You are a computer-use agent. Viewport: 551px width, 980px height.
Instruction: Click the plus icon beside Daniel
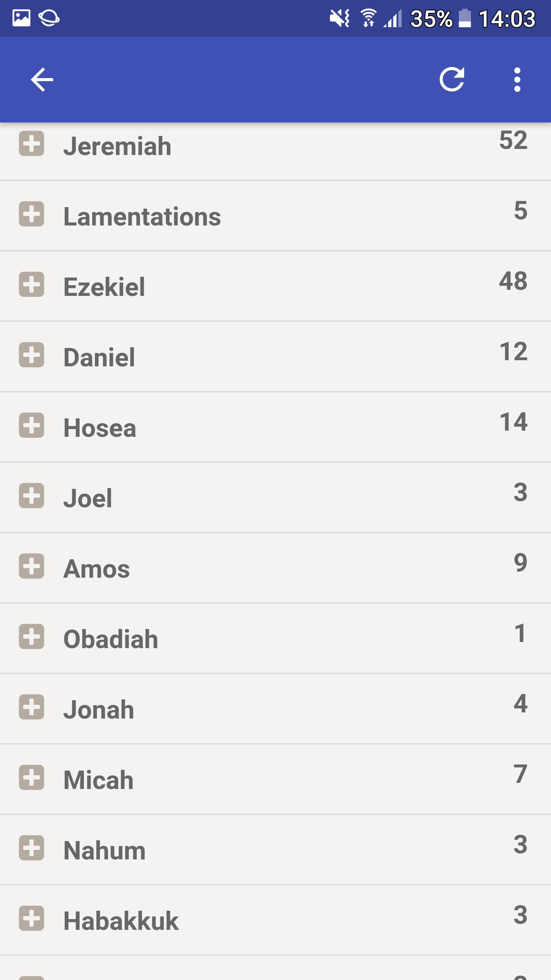[x=31, y=355]
